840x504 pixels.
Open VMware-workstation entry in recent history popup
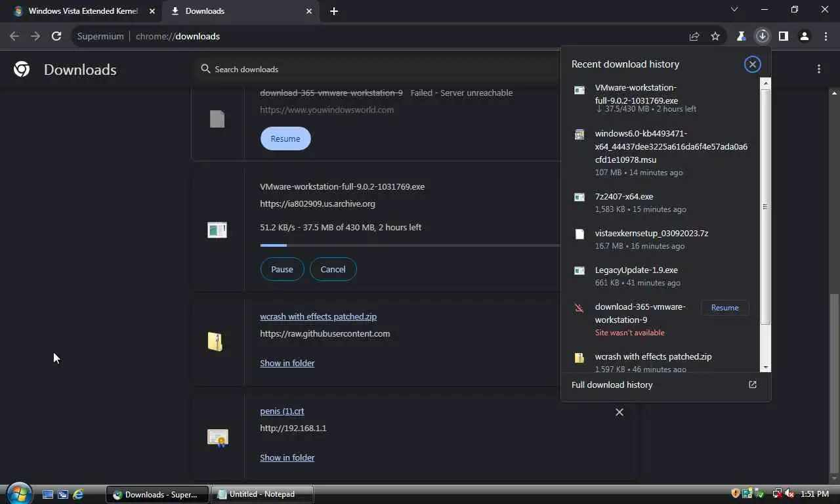tap(661, 97)
